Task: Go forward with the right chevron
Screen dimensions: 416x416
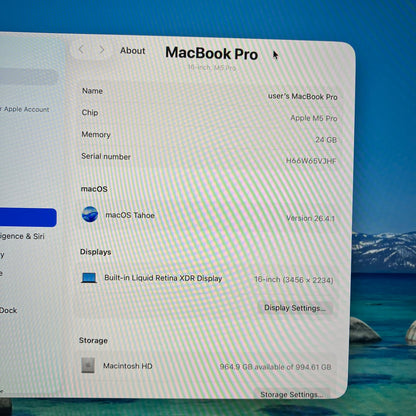Action: 102,50
